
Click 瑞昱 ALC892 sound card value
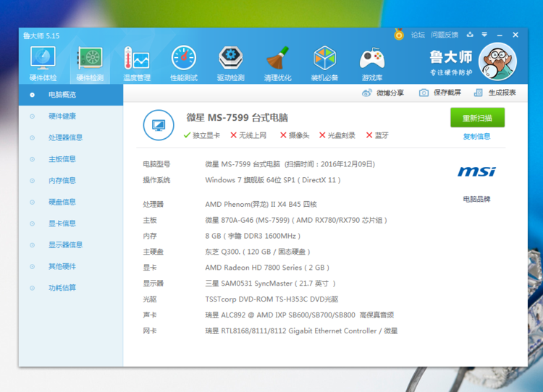[300, 315]
